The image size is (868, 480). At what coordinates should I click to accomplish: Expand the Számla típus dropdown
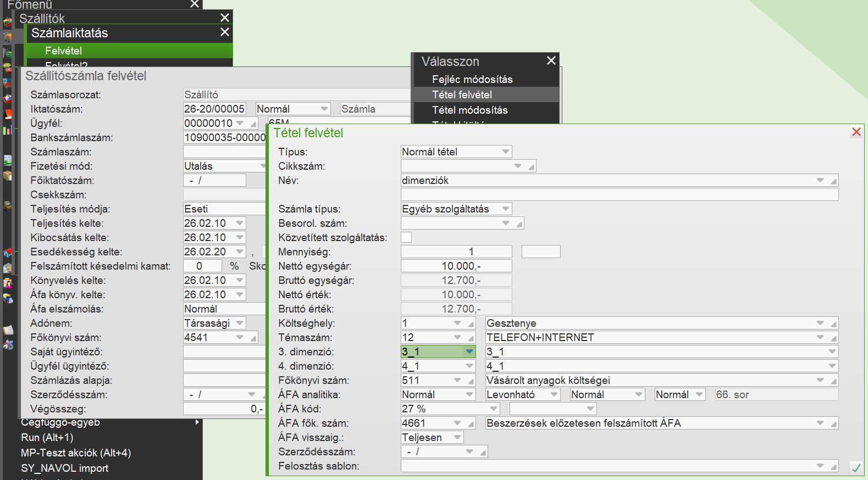point(505,209)
